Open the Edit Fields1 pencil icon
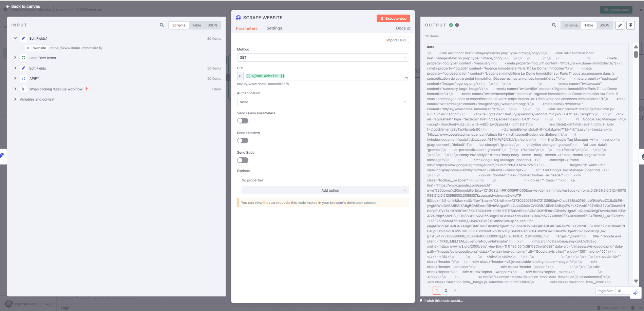 [23, 38]
